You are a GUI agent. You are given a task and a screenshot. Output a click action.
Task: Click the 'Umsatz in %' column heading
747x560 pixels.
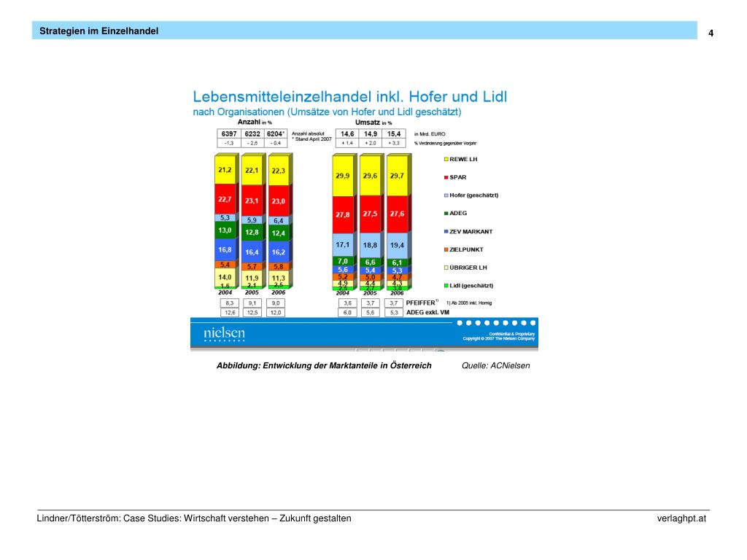(373, 122)
